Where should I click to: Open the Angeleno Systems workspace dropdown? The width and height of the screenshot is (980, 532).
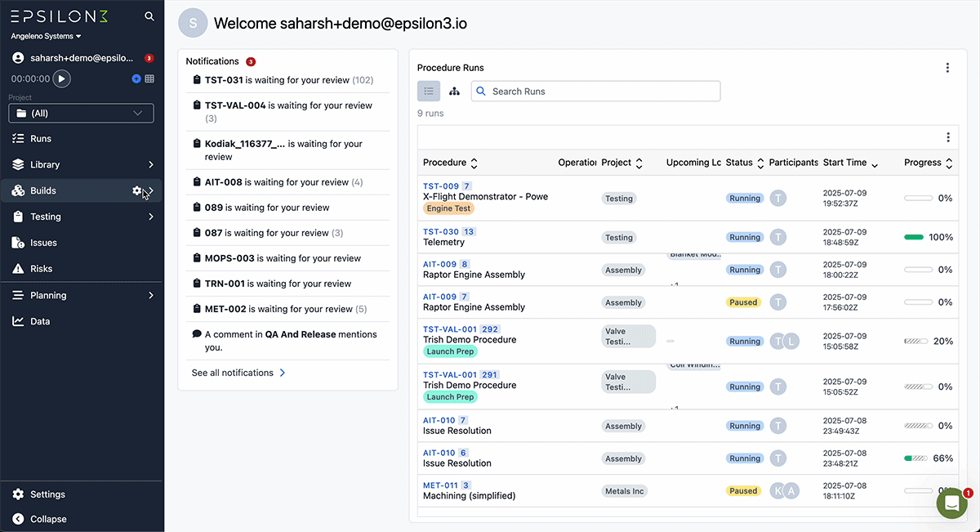(x=46, y=37)
